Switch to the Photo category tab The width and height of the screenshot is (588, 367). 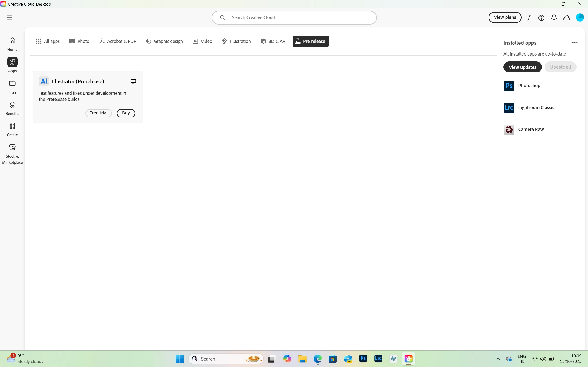tap(79, 41)
